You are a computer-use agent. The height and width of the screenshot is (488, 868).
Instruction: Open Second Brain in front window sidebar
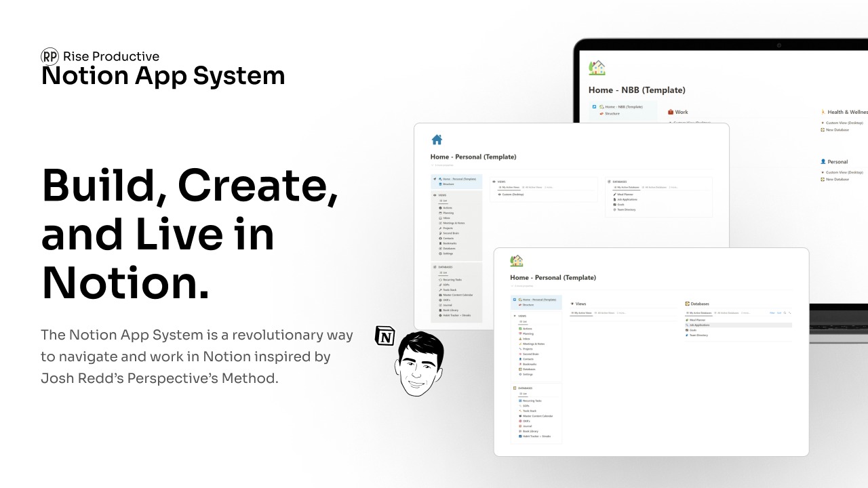click(x=528, y=354)
